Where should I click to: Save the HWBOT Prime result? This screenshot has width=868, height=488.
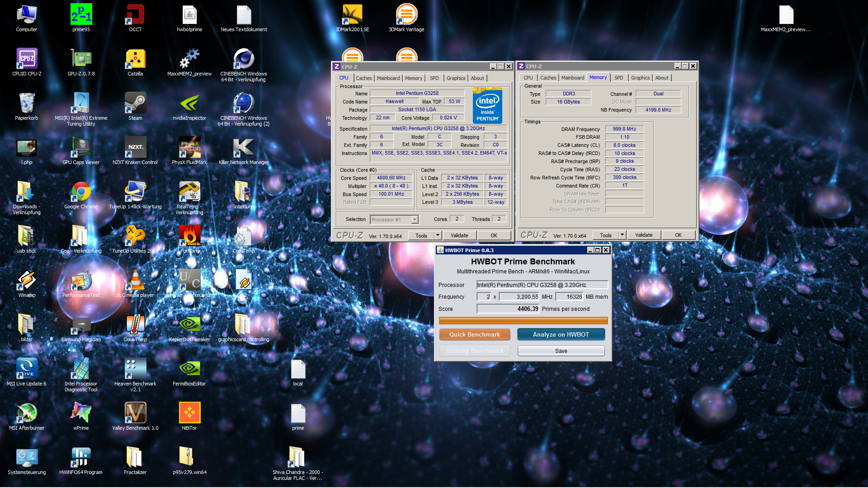click(561, 351)
